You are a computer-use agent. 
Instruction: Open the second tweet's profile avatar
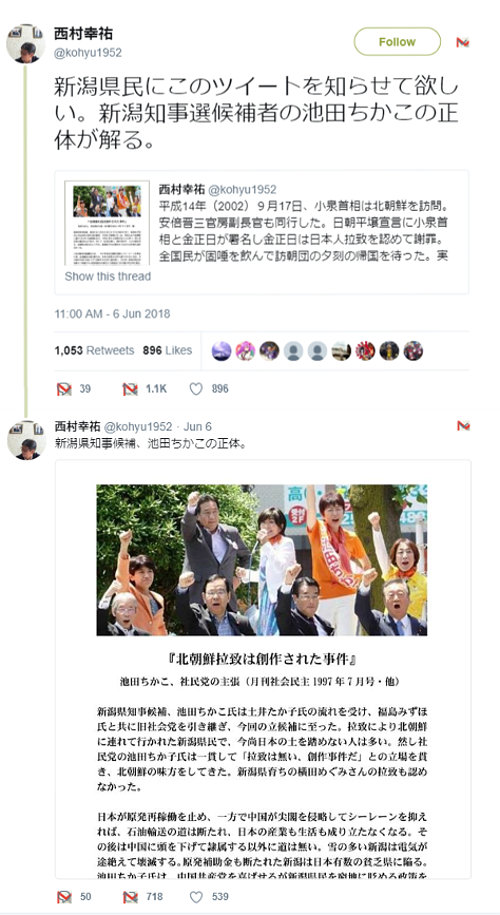click(26, 440)
